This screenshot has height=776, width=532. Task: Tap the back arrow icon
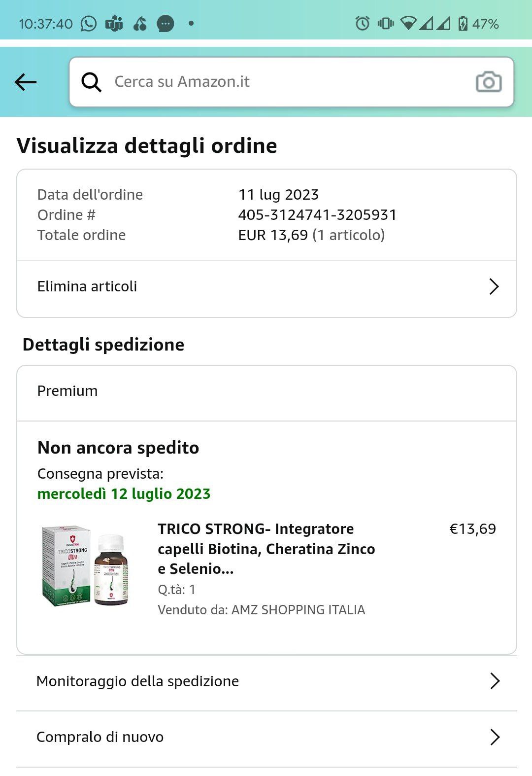pos(26,82)
